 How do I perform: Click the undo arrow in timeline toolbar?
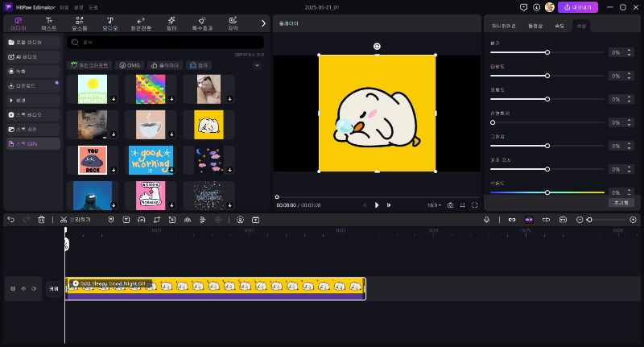tap(11, 220)
